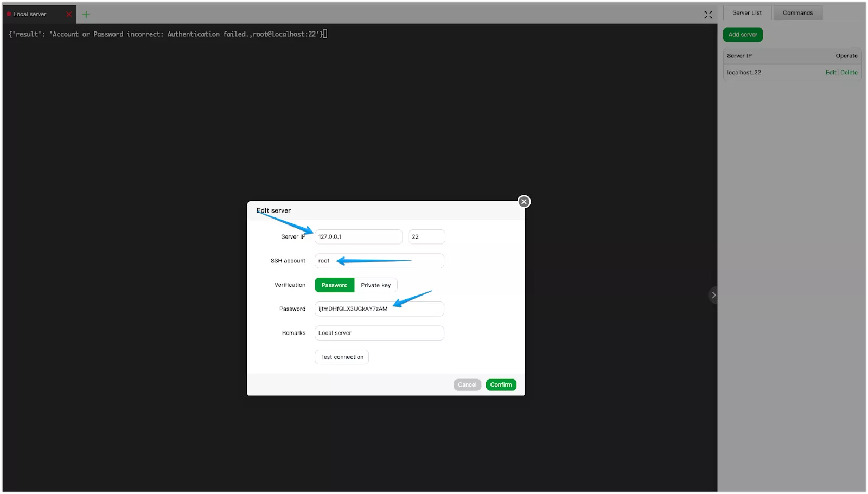Cancel the Edit server dialog
Screen dimensions: 868x494
pyautogui.click(x=467, y=384)
